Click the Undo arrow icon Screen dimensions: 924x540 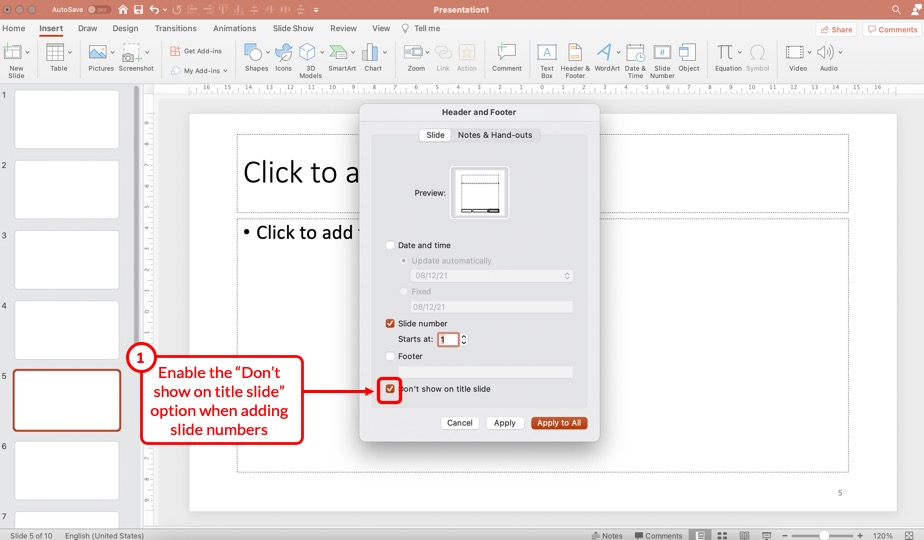154,9
